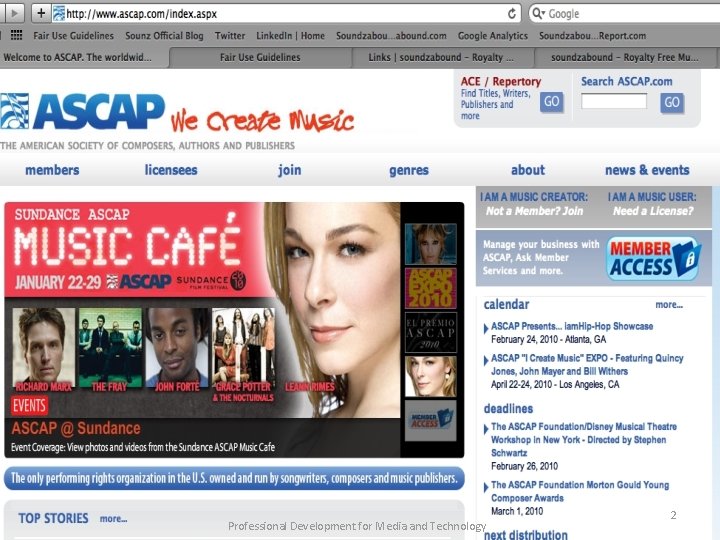Screen dimensions: 720x540
Task: Click the ASCAP logo at page top
Action: [83, 112]
